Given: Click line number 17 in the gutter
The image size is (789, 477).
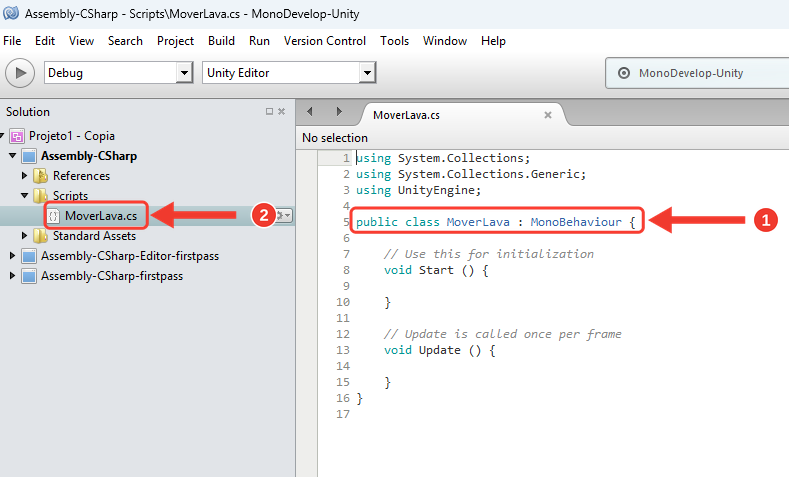Looking at the screenshot, I should click(343, 414).
